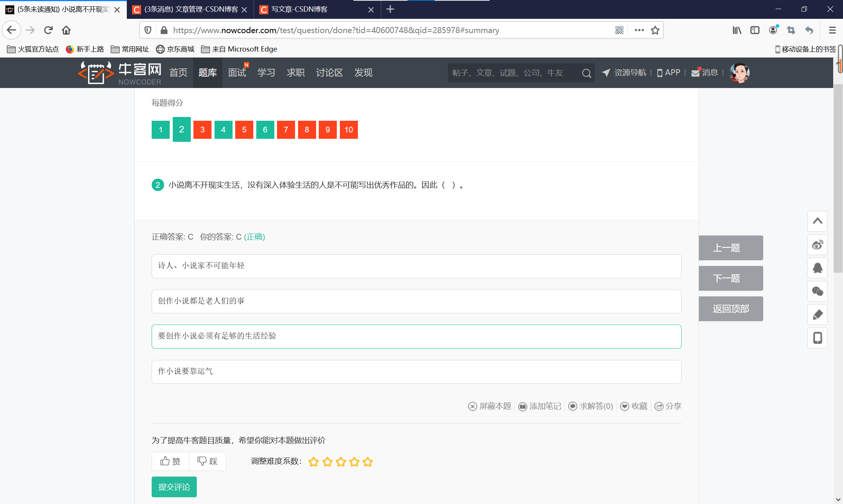Toggle 收藏 favorite for this question
This screenshot has width=843, height=504.
(634, 406)
